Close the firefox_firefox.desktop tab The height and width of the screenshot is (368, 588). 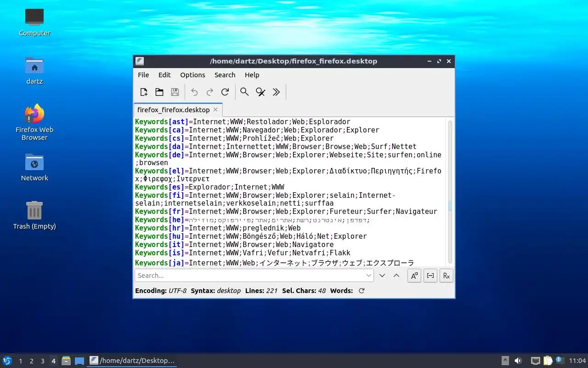(215, 110)
